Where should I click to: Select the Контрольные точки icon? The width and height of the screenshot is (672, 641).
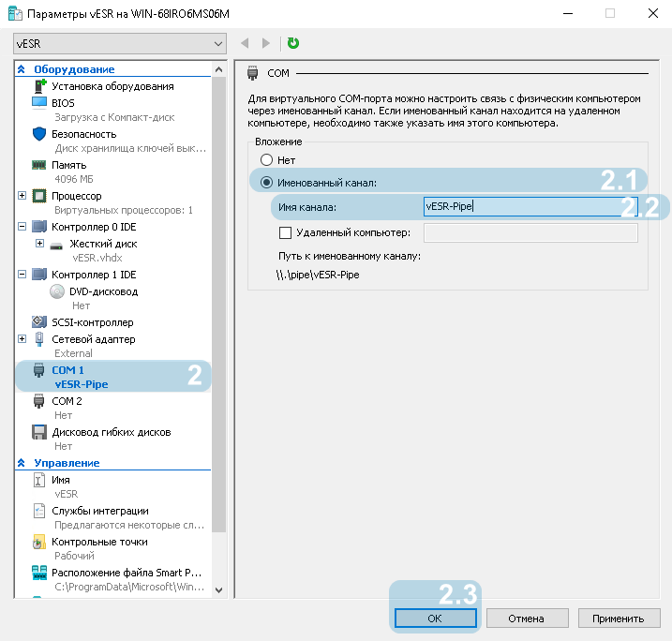(x=39, y=542)
